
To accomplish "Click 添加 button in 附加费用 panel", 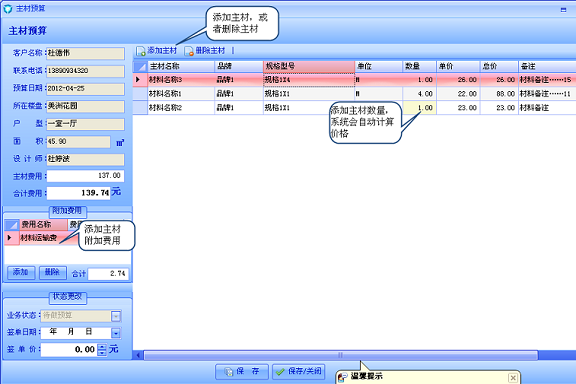I will coord(21,273).
